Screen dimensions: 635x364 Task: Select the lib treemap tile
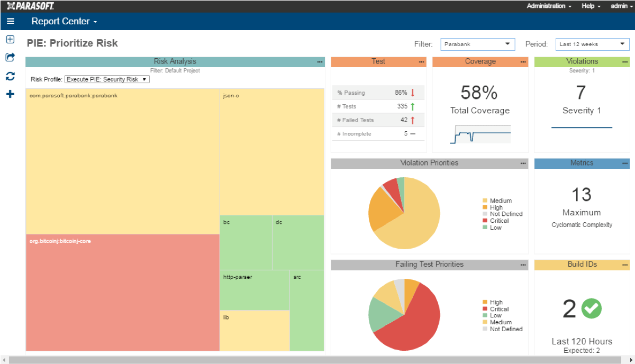click(x=255, y=331)
